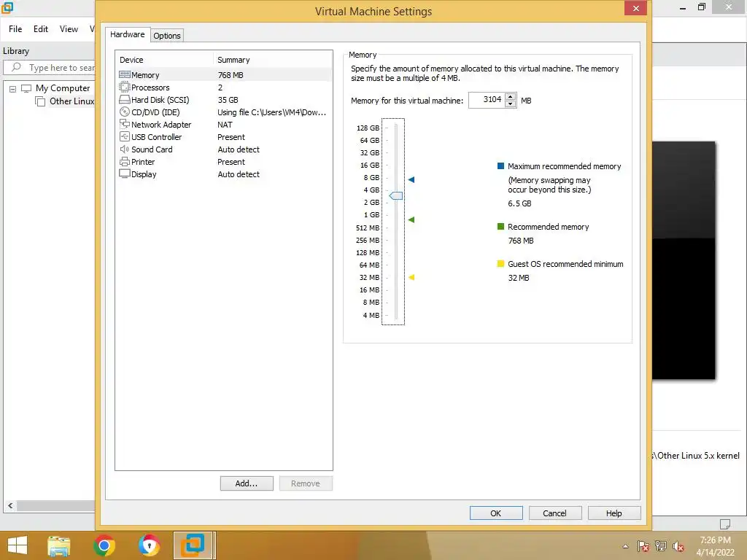Click the Sound Card Auto detect summary
747x560 pixels.
pyautogui.click(x=239, y=149)
